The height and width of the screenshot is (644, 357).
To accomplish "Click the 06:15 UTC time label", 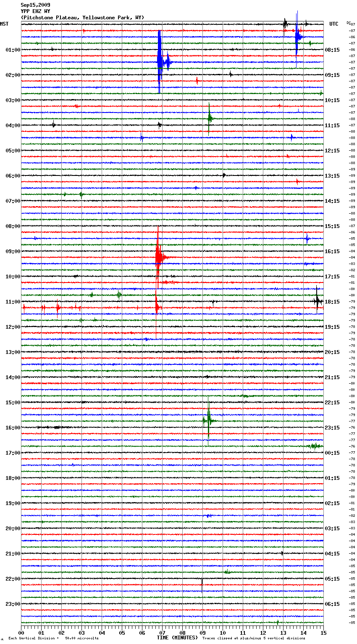I will tap(332, 604).
